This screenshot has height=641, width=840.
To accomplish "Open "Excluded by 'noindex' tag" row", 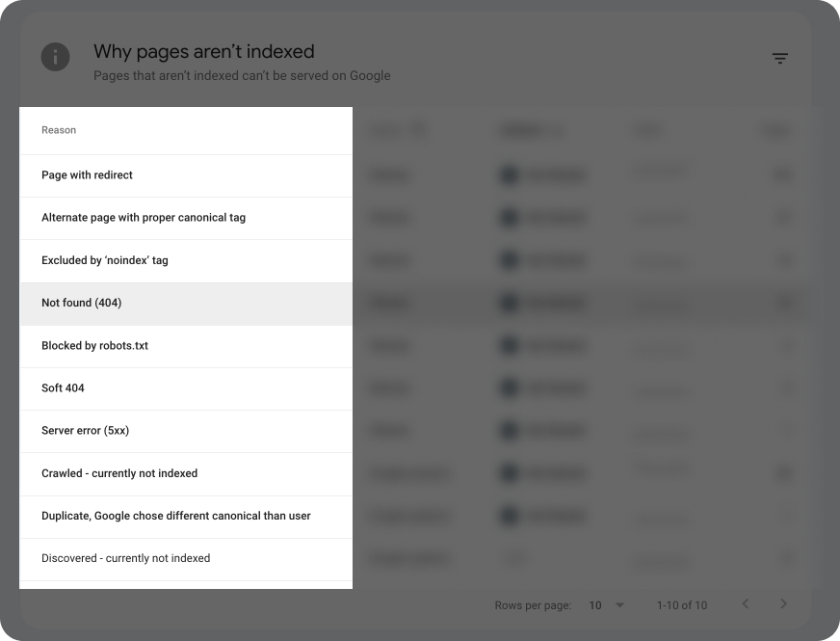I will coord(186,260).
